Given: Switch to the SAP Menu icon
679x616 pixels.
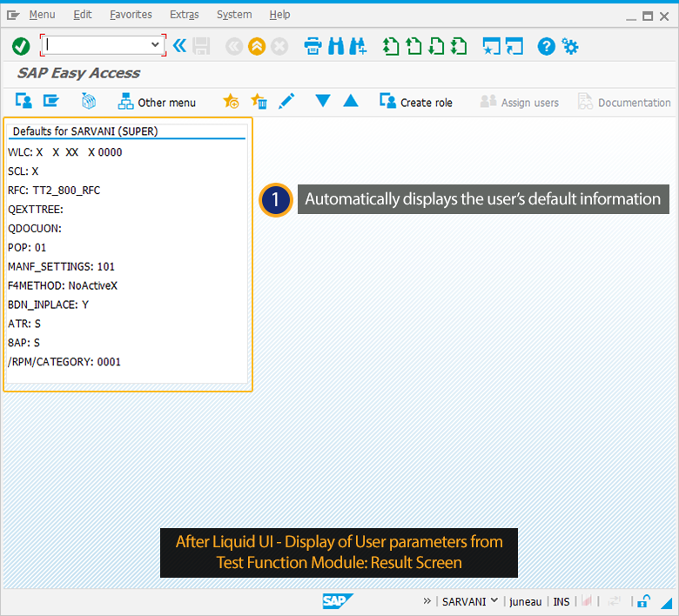Looking at the screenshot, I should tap(51, 101).
